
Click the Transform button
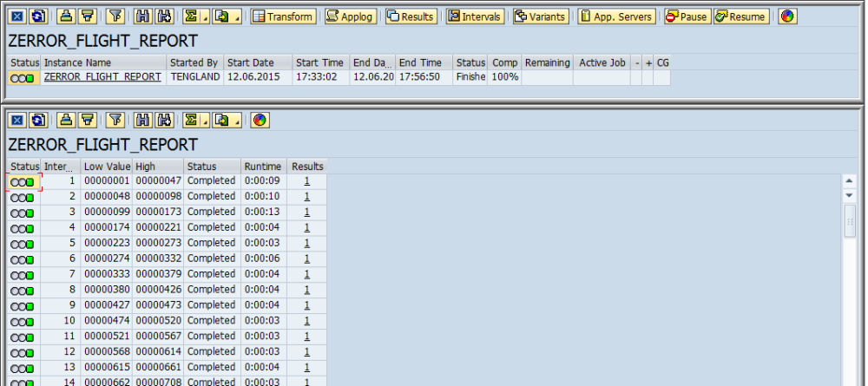pyautogui.click(x=284, y=16)
